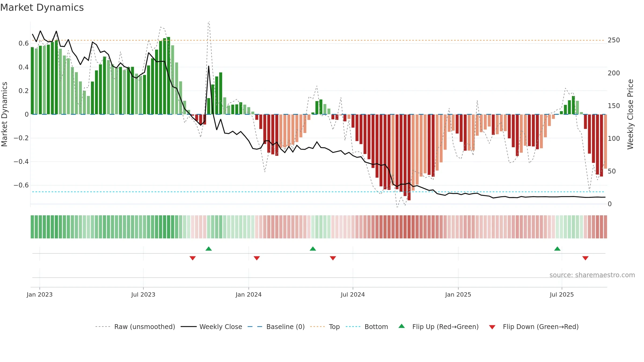The image size is (644, 362).
Task: Click the dark red heat strip near Oct 2024
Action: coord(409,227)
